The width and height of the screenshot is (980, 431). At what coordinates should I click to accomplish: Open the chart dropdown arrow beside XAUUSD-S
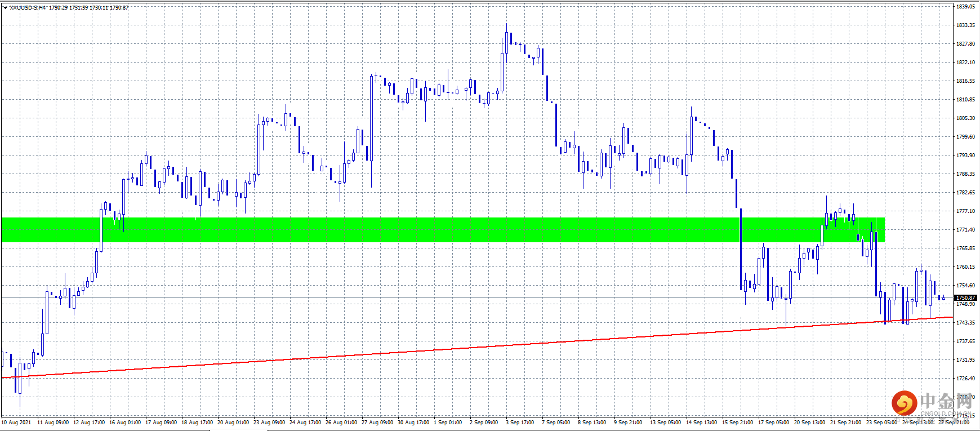(x=5, y=8)
